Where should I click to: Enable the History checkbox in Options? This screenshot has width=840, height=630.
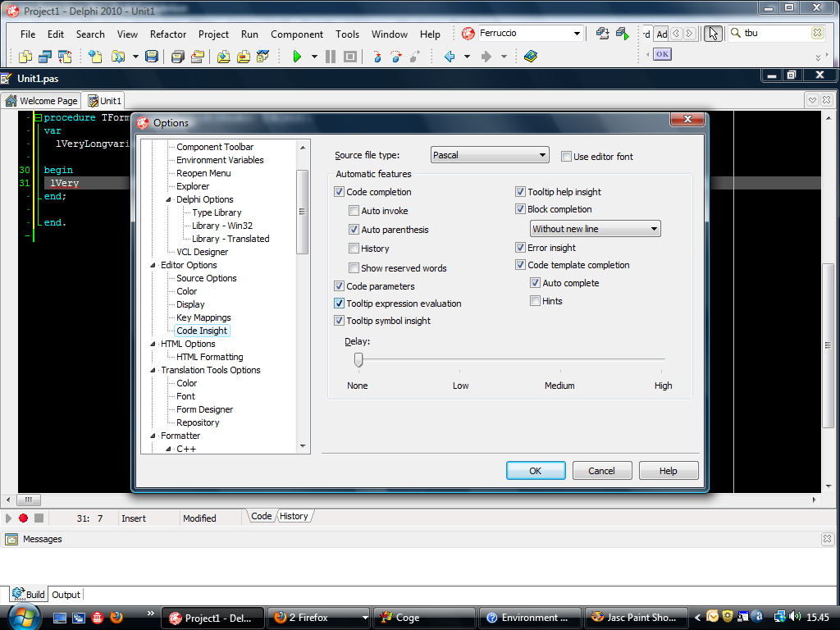click(x=354, y=248)
